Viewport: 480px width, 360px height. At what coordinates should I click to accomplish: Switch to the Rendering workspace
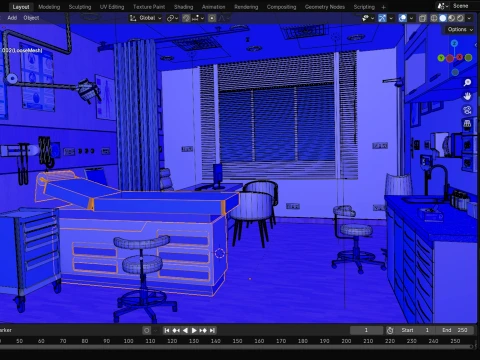click(x=246, y=7)
